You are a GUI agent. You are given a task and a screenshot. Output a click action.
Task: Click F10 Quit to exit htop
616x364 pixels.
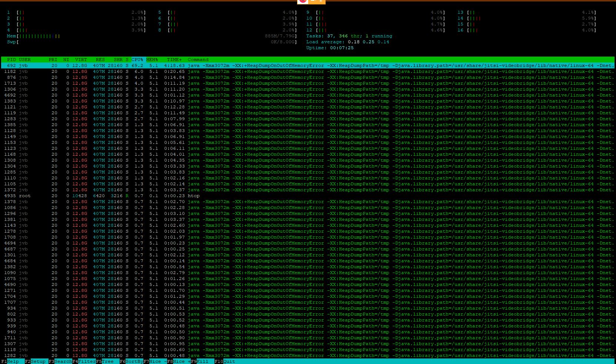coord(225,361)
